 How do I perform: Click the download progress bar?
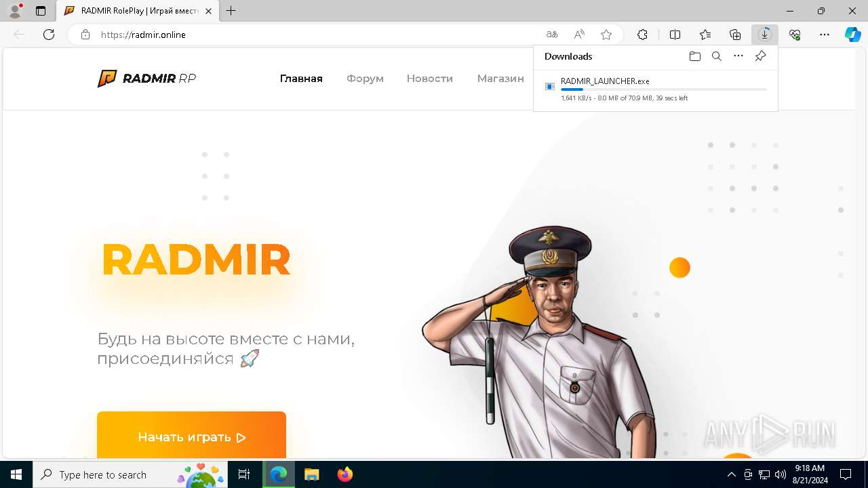[x=664, y=89]
